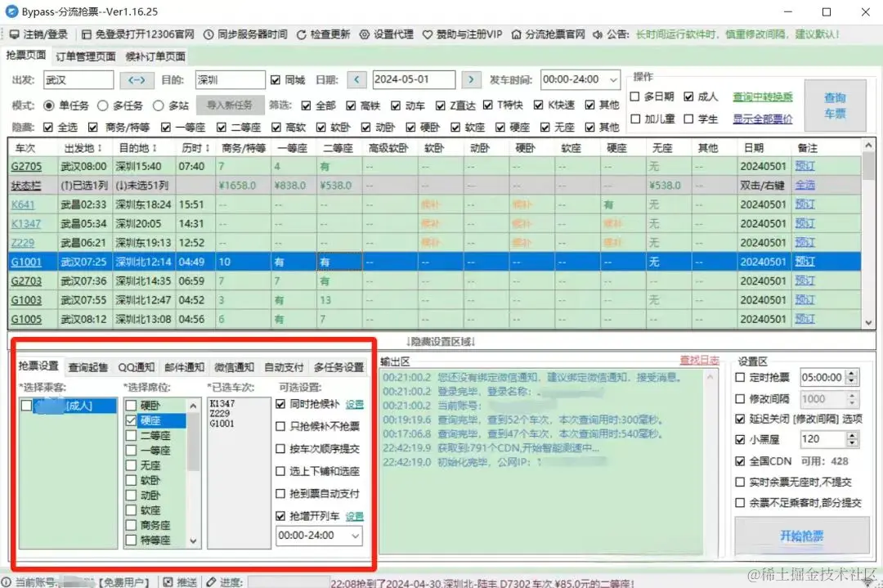Screen dimensions: 883x588
Task: Enable 学生 ticket checkbox
Action: point(688,119)
